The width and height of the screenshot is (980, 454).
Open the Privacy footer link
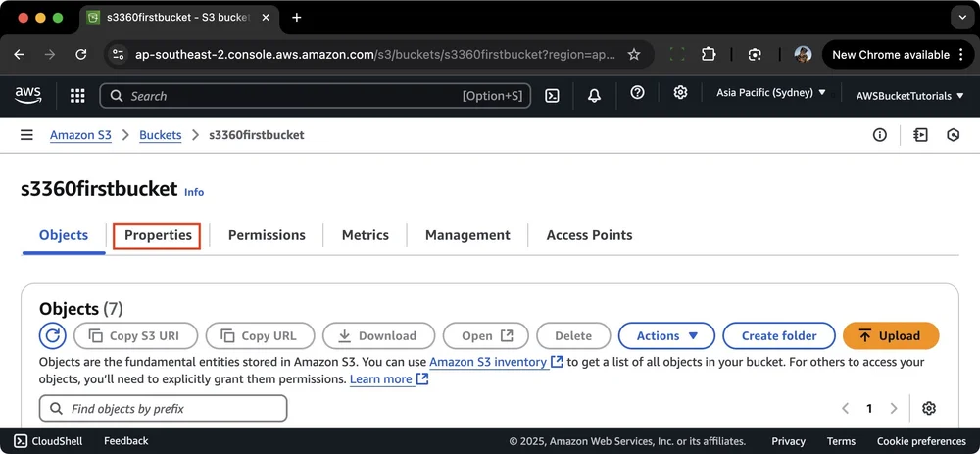tap(788, 441)
